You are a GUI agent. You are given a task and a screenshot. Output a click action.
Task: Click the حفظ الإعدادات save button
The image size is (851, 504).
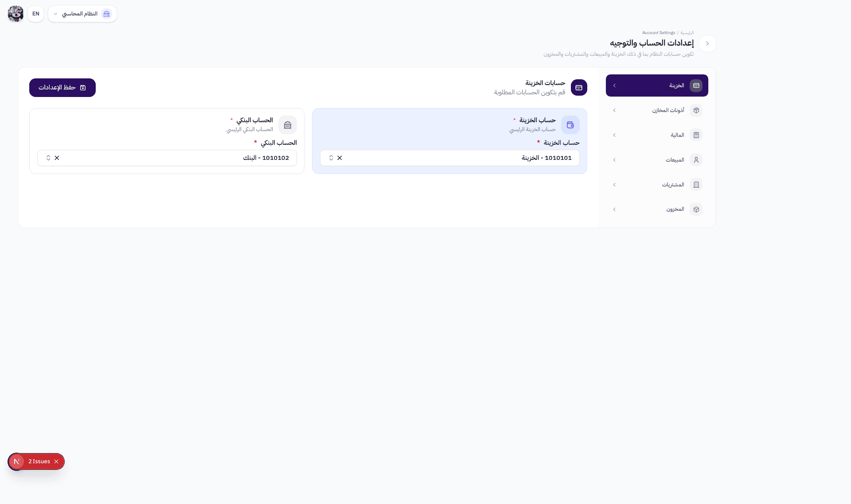pos(62,87)
